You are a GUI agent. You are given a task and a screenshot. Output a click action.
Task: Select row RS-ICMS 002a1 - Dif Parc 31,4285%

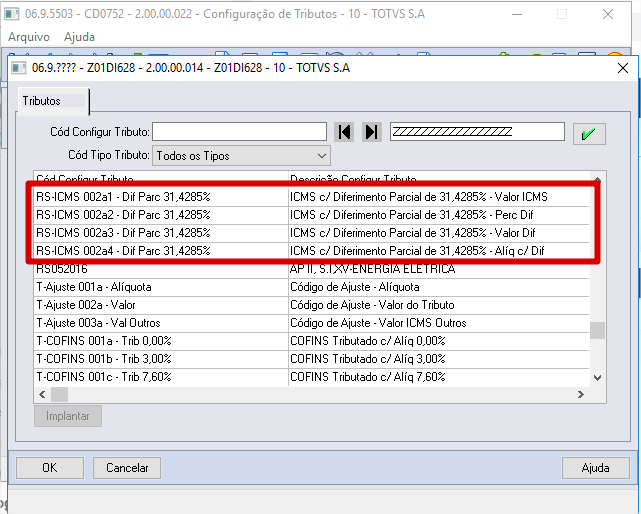pos(312,197)
